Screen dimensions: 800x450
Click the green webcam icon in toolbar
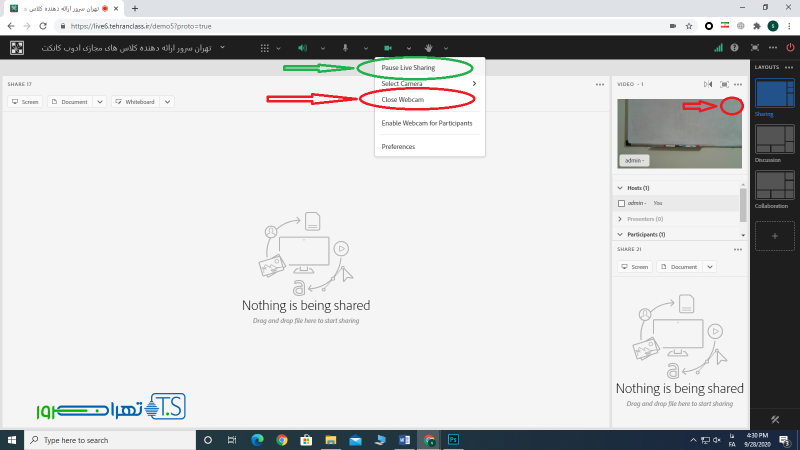387,47
